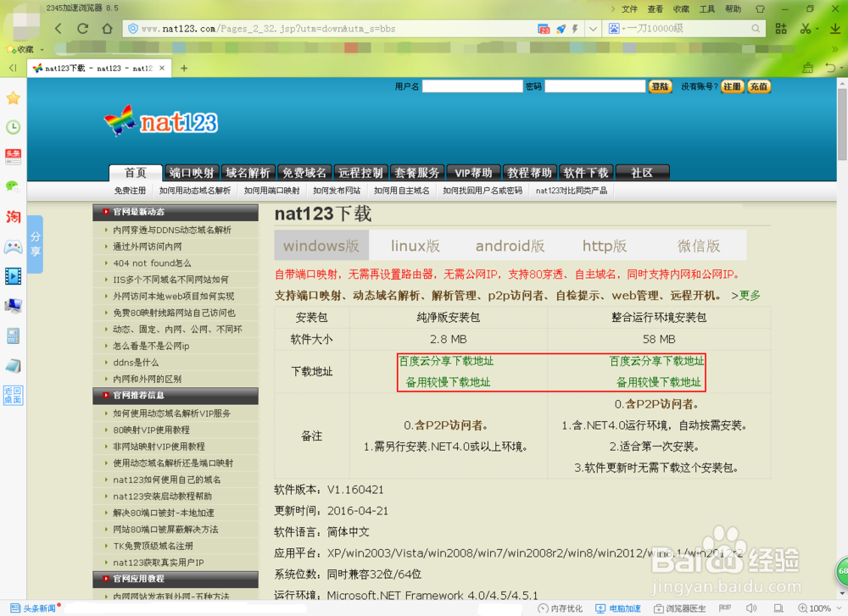The width and height of the screenshot is (848, 616).
Task: Open sidebar article 80映射VIP使用教程
Action: click(152, 430)
